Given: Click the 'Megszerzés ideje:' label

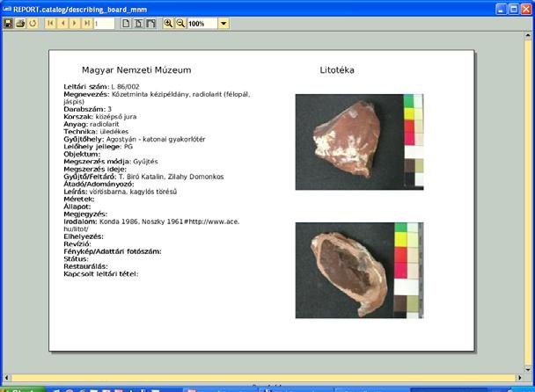Looking at the screenshot, I should coord(95,169).
